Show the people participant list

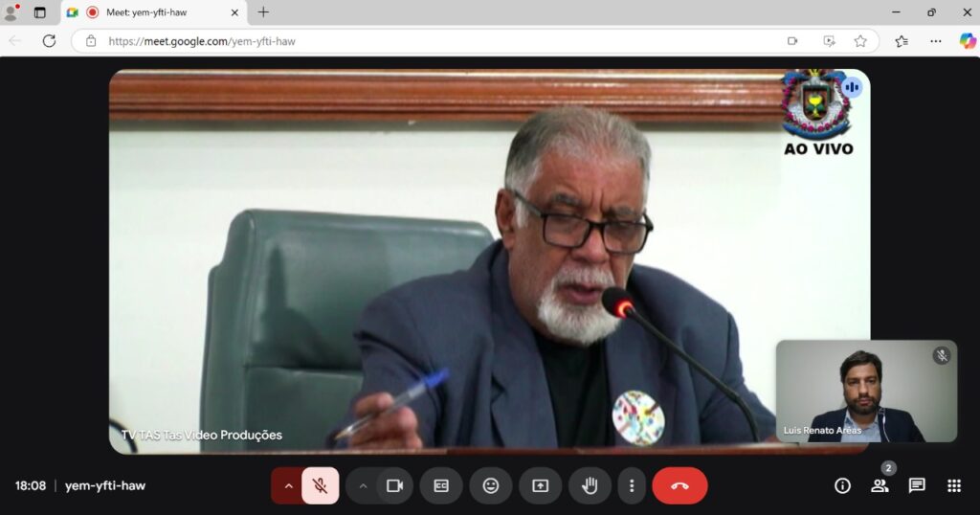(x=879, y=485)
